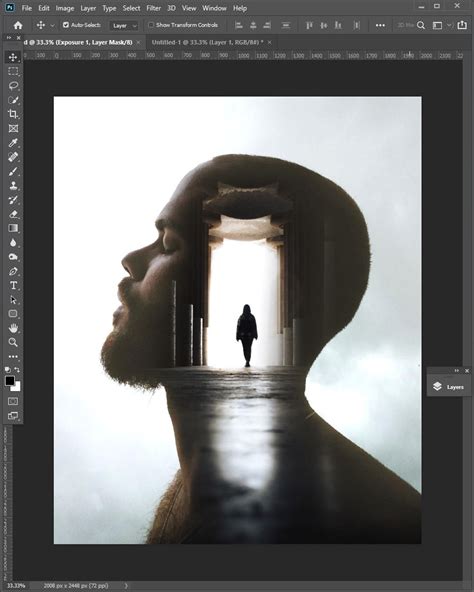Pick the Path Selection tool
This screenshot has width=474, height=592.
click(x=13, y=300)
